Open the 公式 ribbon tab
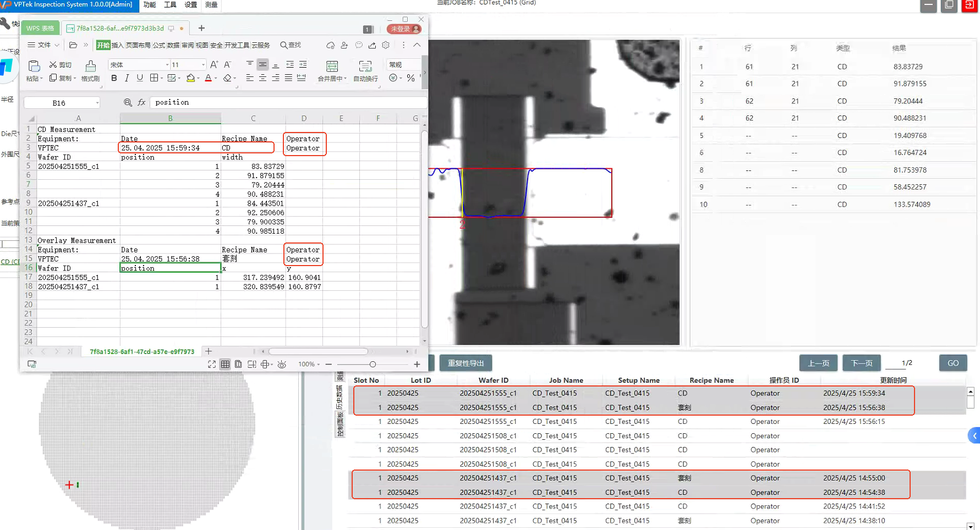This screenshot has height=530, width=980. [159, 45]
